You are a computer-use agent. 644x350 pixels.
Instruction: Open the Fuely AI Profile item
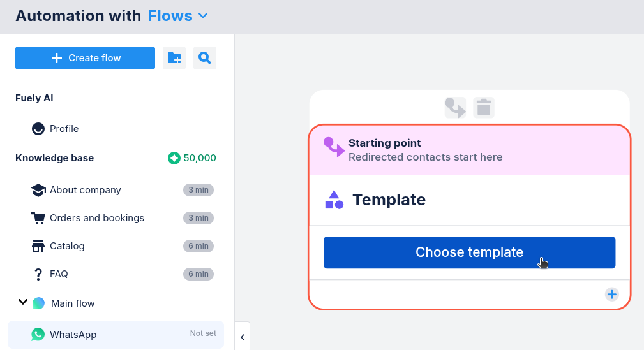64,129
